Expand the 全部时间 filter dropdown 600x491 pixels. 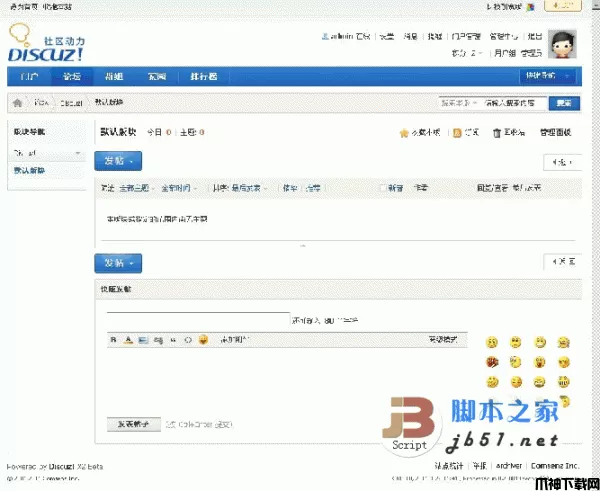click(x=179, y=187)
